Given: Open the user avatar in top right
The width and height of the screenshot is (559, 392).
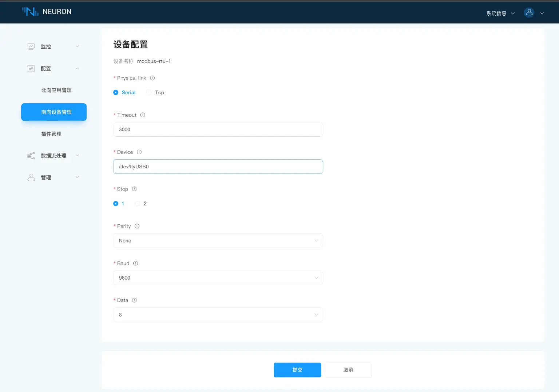Looking at the screenshot, I should click(x=529, y=12).
